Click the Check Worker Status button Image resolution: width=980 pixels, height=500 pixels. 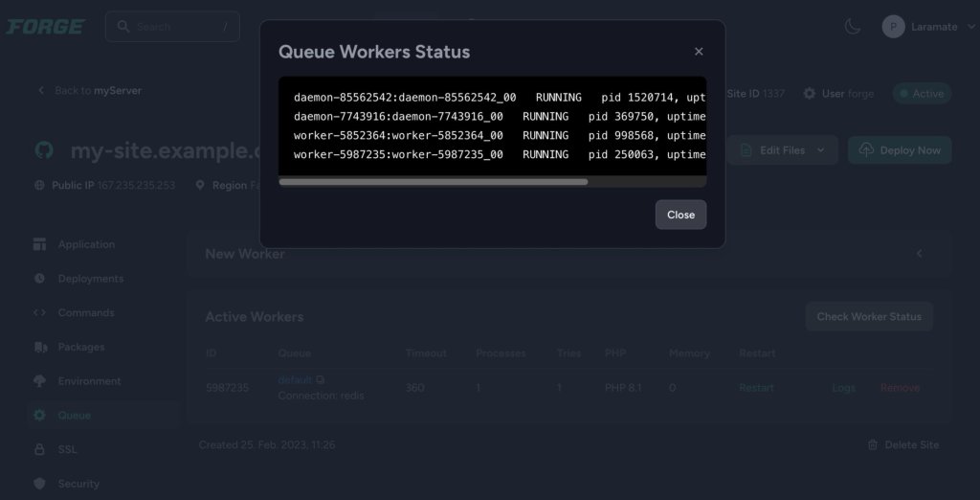pyautogui.click(x=869, y=317)
